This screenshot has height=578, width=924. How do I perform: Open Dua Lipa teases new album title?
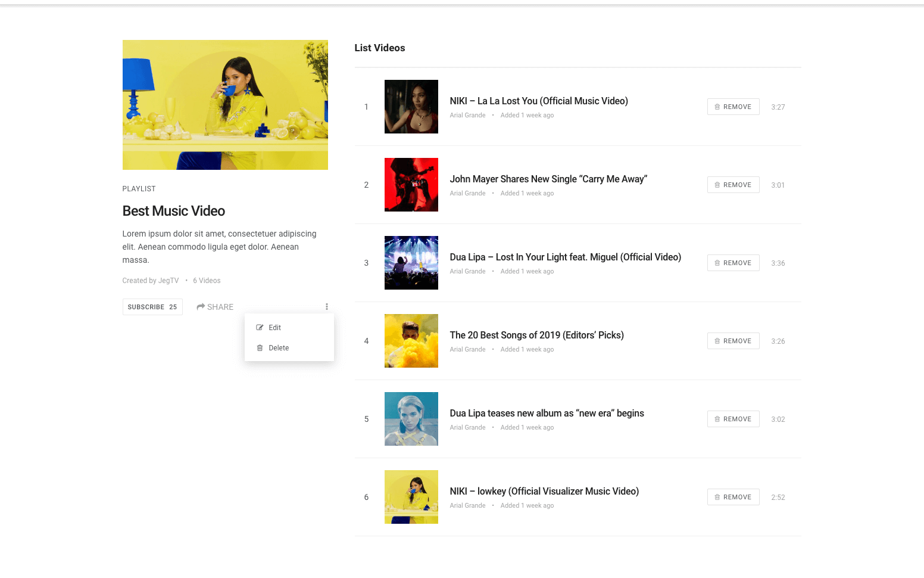click(547, 413)
